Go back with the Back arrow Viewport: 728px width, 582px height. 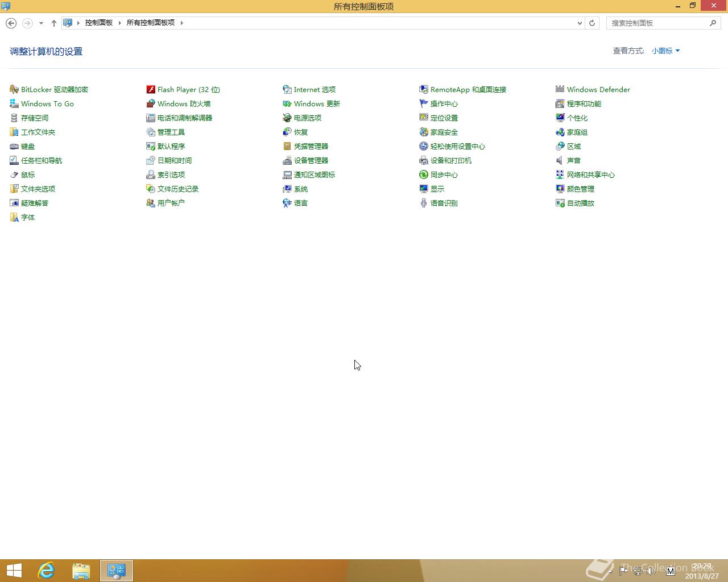pyautogui.click(x=11, y=23)
